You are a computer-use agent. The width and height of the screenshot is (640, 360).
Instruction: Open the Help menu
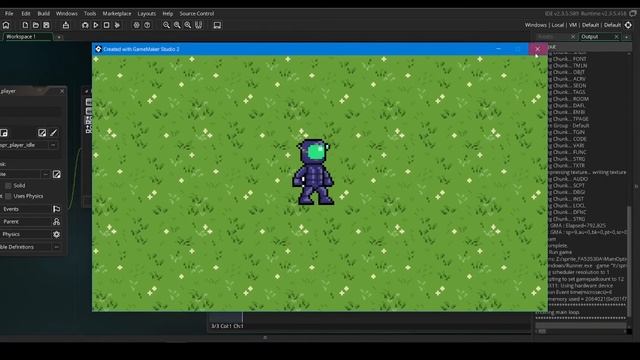pyautogui.click(x=168, y=13)
